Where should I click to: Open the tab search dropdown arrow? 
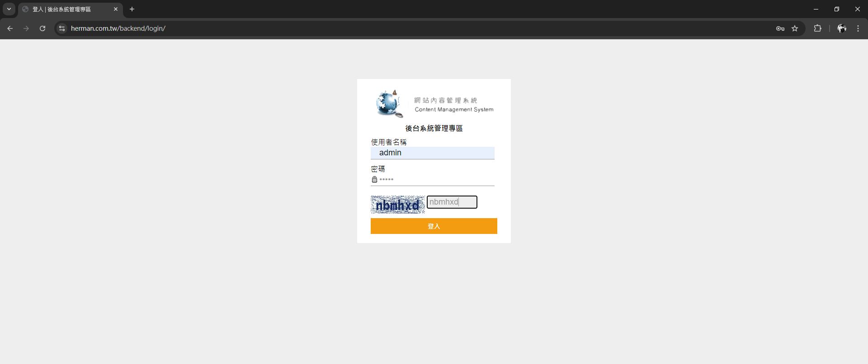9,9
